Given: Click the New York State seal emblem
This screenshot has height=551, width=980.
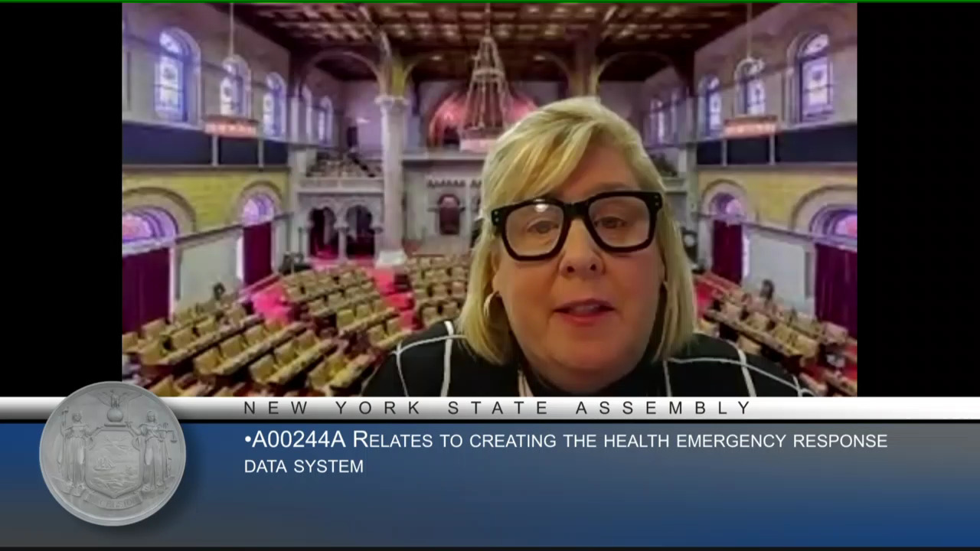Looking at the screenshot, I should point(113,453).
